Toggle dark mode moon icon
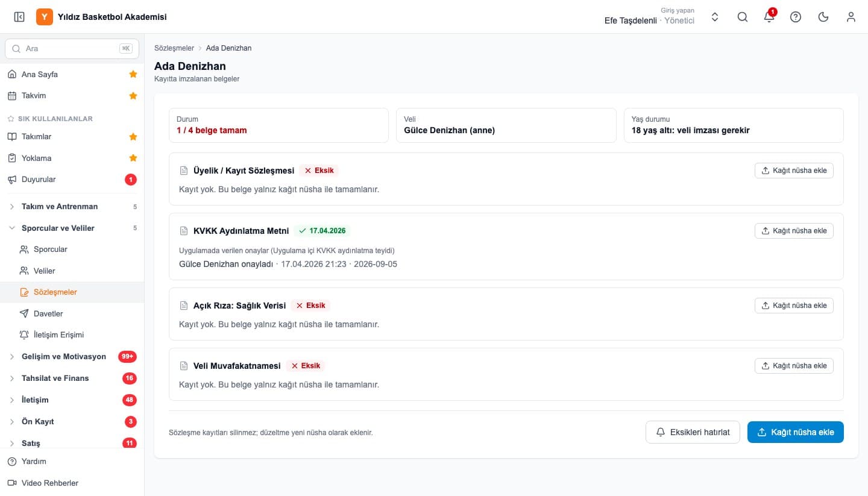The height and width of the screenshot is (496, 868). pos(823,17)
